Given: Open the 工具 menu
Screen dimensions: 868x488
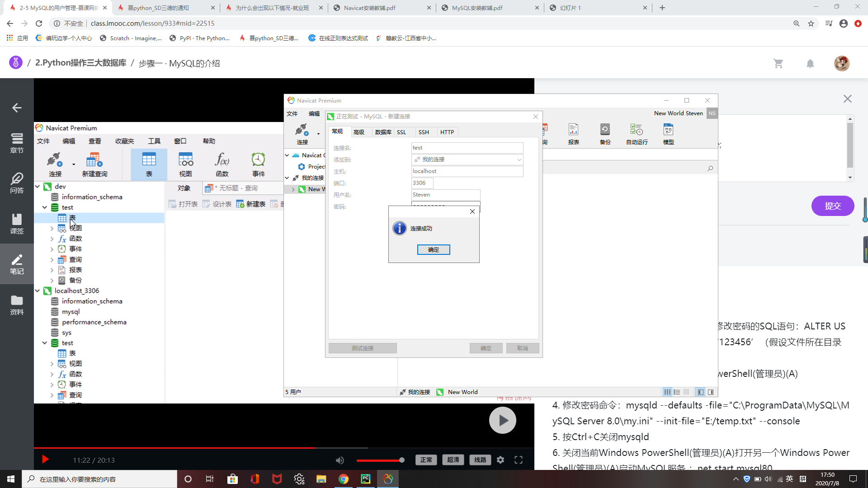Looking at the screenshot, I should [154, 141].
